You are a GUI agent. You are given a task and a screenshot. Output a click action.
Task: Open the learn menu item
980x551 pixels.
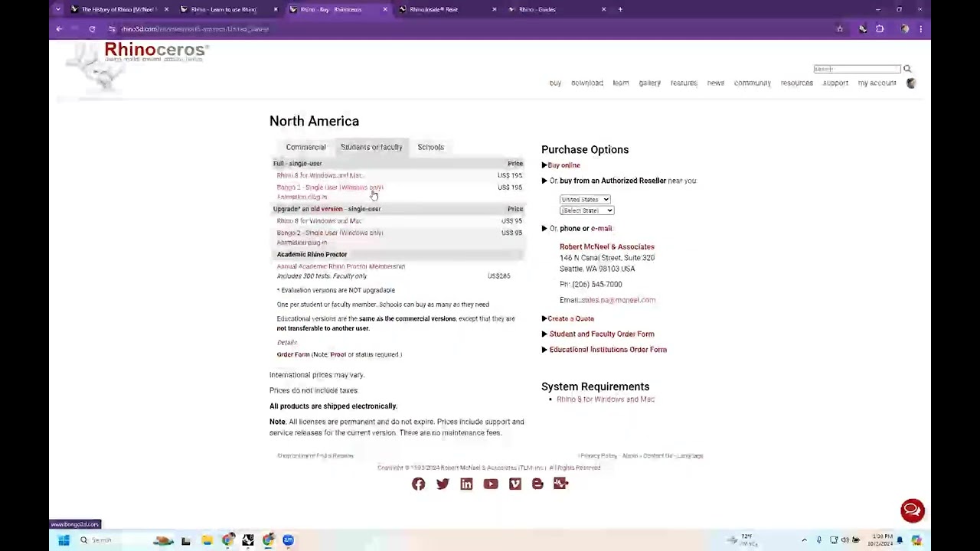click(621, 83)
